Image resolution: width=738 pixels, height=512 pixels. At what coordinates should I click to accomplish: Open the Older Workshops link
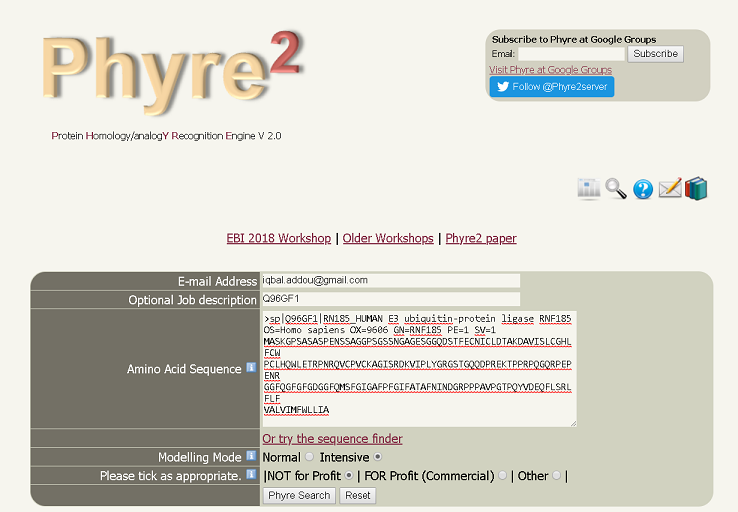[x=388, y=238]
